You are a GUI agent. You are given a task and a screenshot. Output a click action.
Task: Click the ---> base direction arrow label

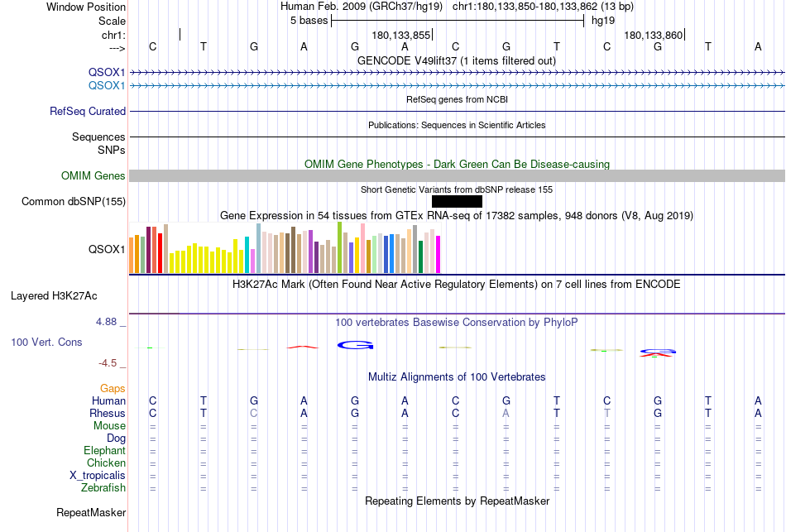(x=117, y=48)
